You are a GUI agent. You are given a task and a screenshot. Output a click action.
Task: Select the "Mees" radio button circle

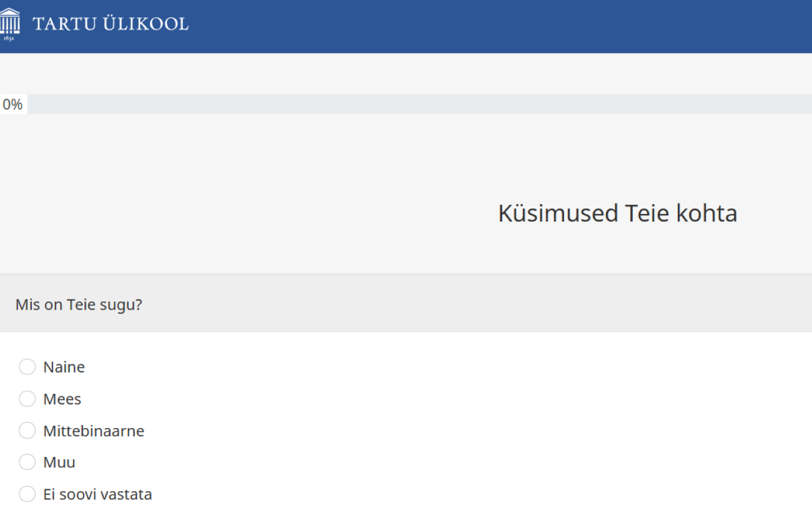point(27,399)
